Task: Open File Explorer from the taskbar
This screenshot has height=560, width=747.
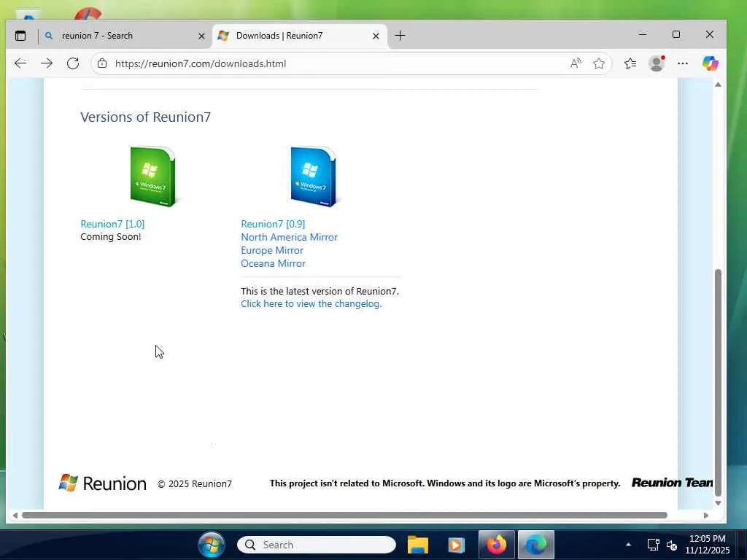Action: (x=418, y=545)
